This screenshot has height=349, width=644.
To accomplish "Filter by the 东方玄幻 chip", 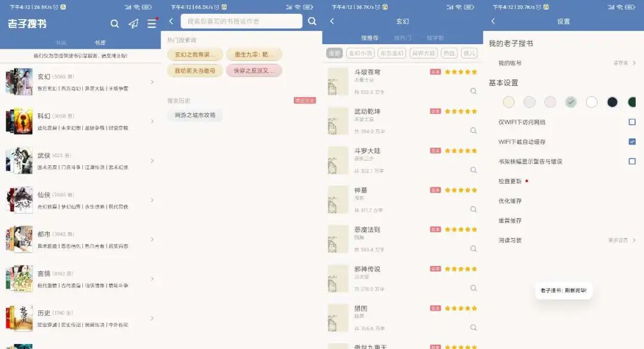I will click(x=392, y=53).
